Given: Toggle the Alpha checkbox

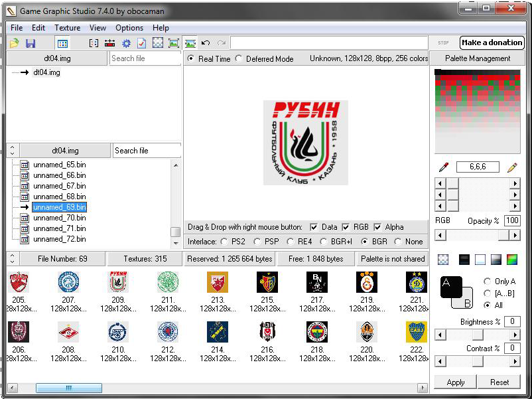Looking at the screenshot, I should tap(377, 227).
